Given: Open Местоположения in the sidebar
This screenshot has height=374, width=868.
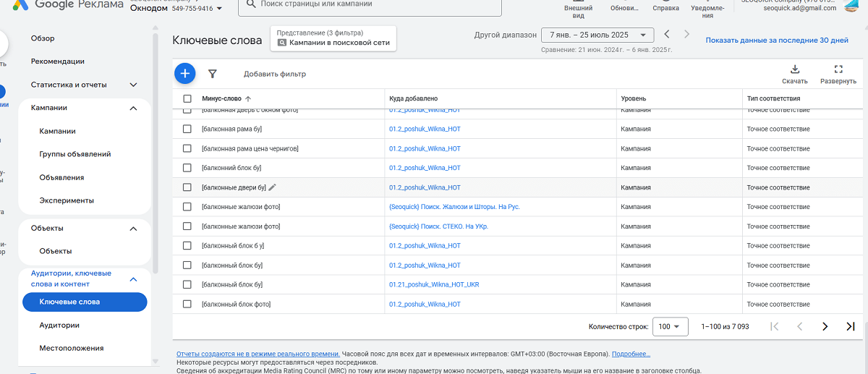Looking at the screenshot, I should [x=72, y=348].
